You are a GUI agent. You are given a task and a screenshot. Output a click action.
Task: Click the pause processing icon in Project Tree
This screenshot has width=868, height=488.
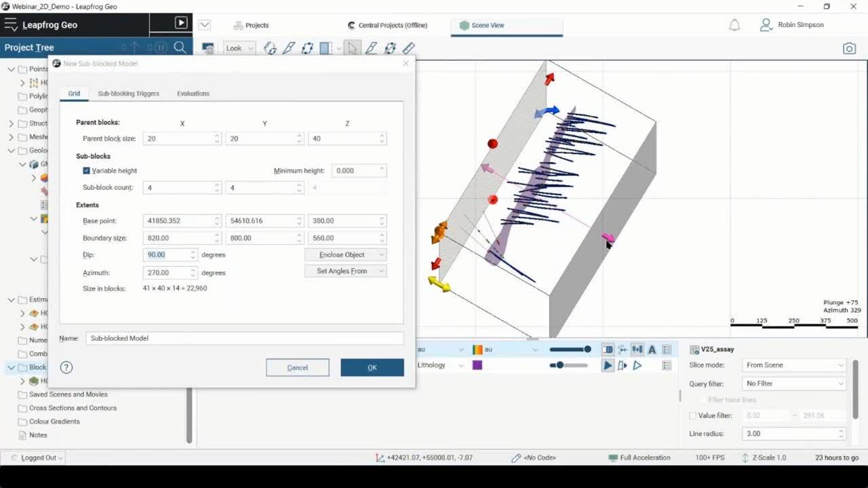tap(161, 47)
